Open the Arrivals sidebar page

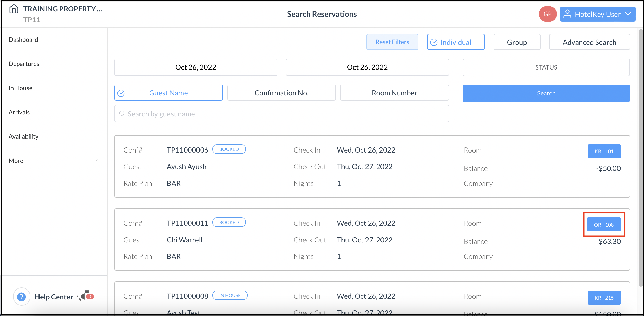pos(19,112)
